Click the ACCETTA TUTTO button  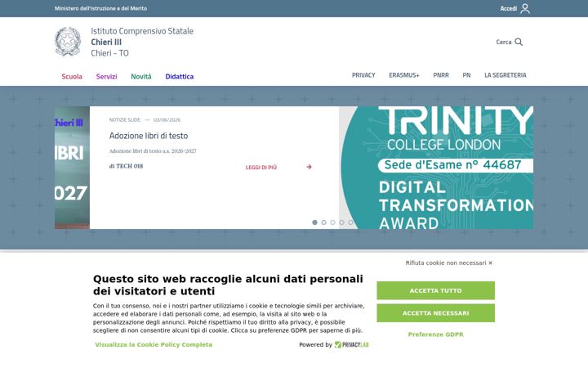435,290
